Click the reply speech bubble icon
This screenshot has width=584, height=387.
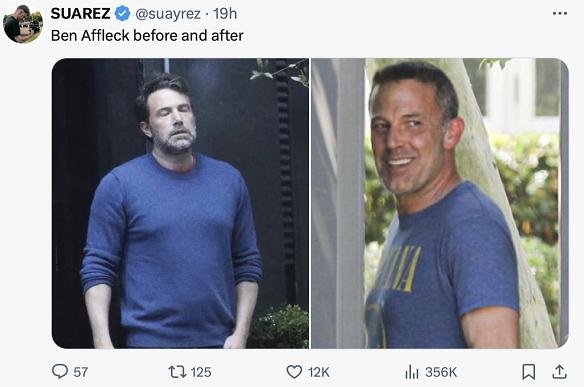click(60, 371)
